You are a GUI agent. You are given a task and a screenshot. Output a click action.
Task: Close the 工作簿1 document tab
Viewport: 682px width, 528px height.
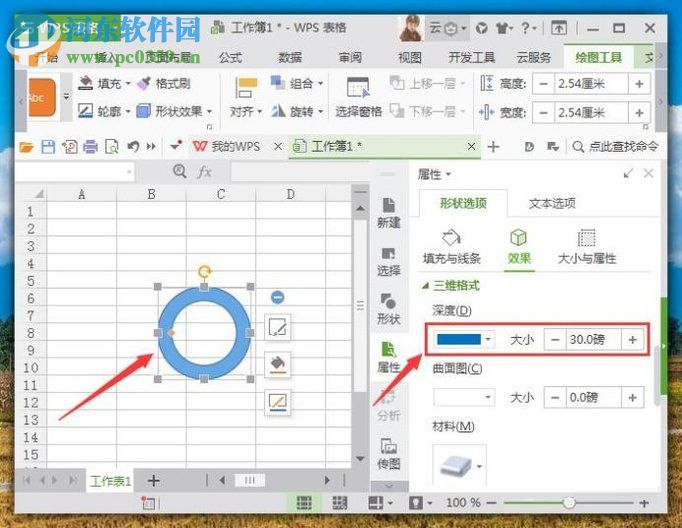pyautogui.click(x=471, y=147)
